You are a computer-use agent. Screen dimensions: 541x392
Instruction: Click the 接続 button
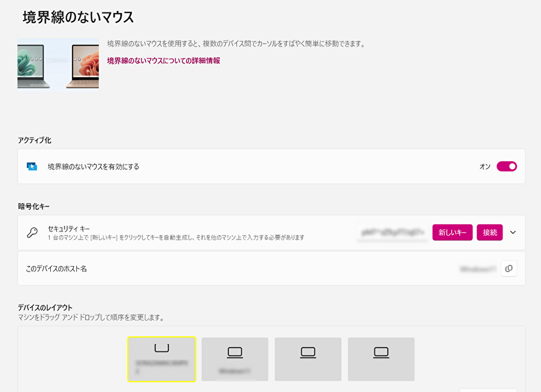pos(490,232)
